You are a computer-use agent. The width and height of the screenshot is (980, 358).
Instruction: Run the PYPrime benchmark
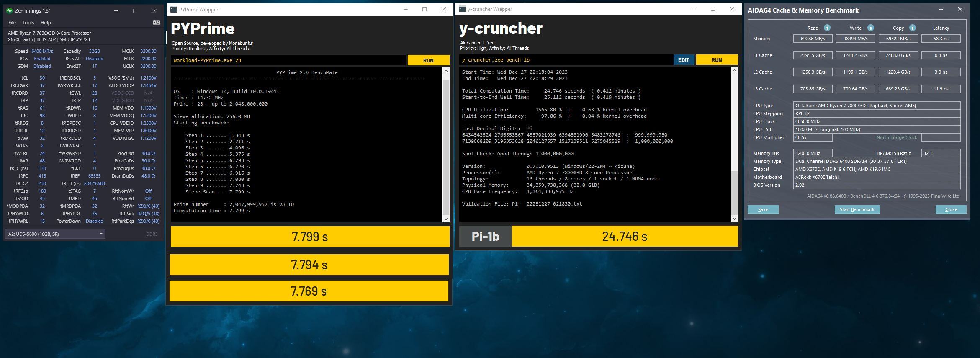(x=428, y=60)
